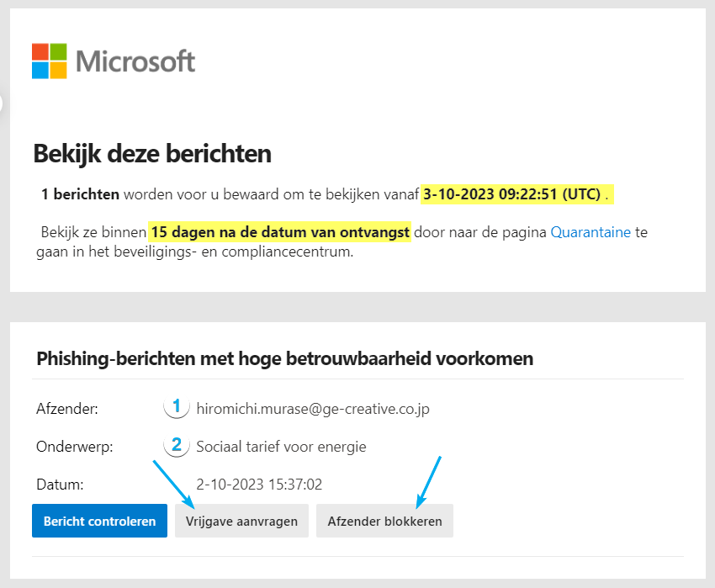The image size is (715, 588).
Task: Request release with Vrijgave aanvragen
Action: click(x=241, y=522)
